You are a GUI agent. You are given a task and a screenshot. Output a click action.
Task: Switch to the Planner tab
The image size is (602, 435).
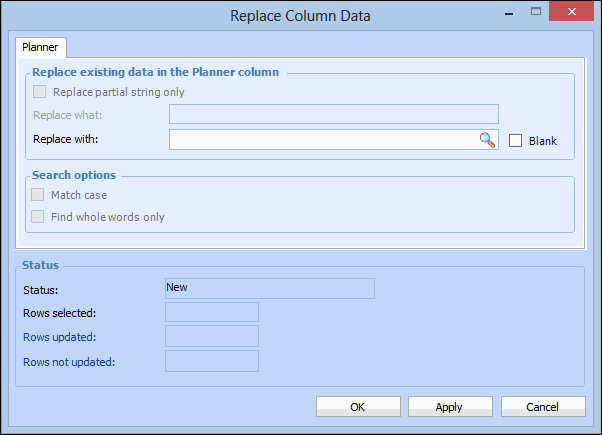[41, 46]
